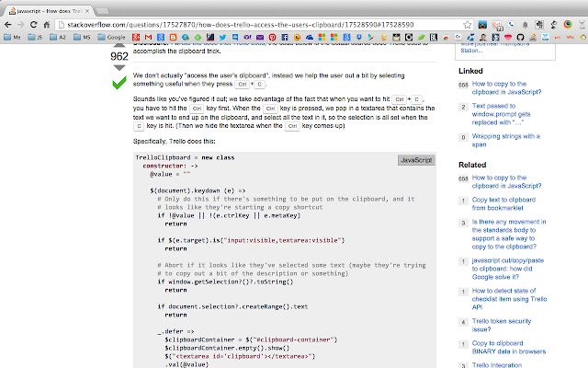Open the purple mail envelope bookmark
This screenshot has height=368, width=588.
click(260, 37)
